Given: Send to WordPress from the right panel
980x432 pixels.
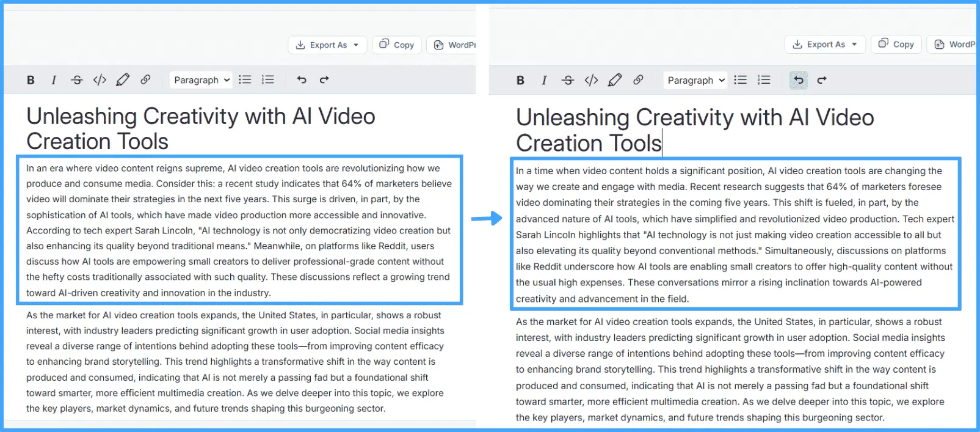Looking at the screenshot, I should click(953, 44).
